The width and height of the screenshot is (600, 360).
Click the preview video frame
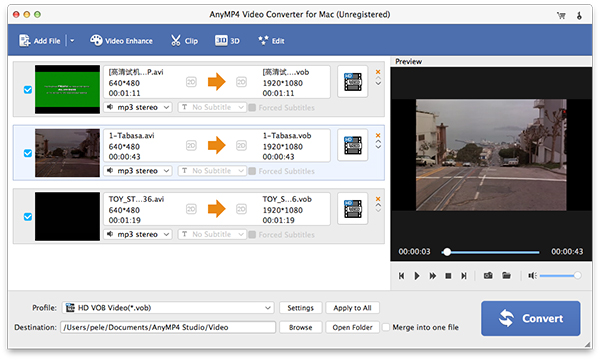pyautogui.click(x=491, y=155)
